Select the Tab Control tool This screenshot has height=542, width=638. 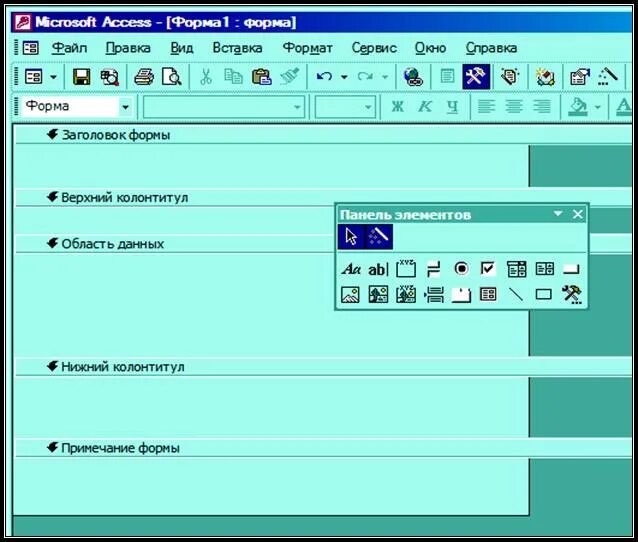(x=461, y=295)
